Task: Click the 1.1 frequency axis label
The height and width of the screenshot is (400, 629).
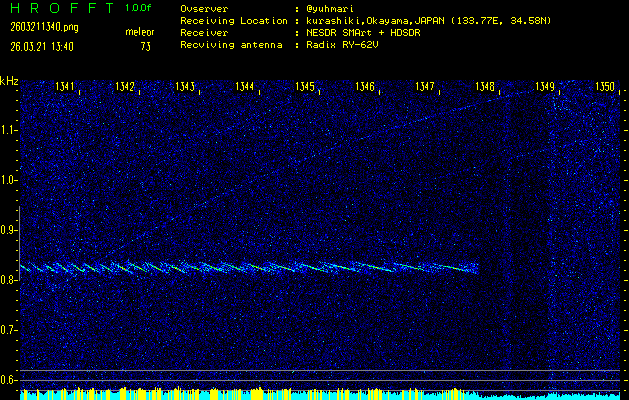Action: [9, 130]
